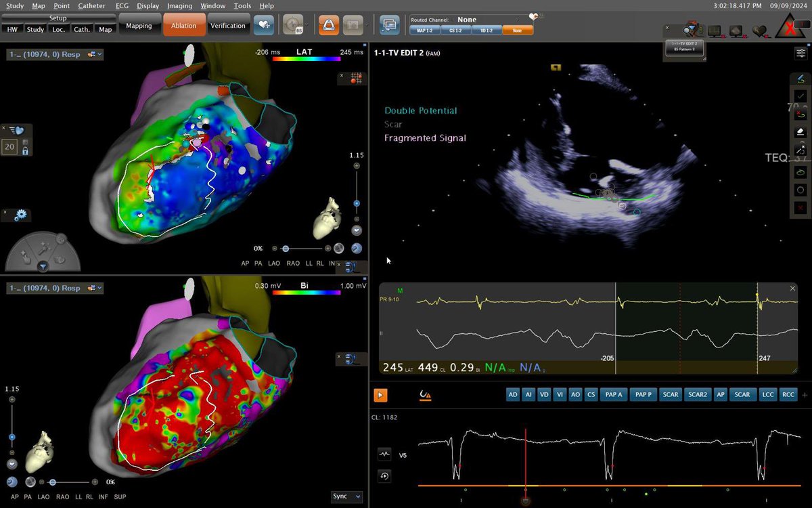
Task: Select the green oval contour tool
Action: (800, 172)
